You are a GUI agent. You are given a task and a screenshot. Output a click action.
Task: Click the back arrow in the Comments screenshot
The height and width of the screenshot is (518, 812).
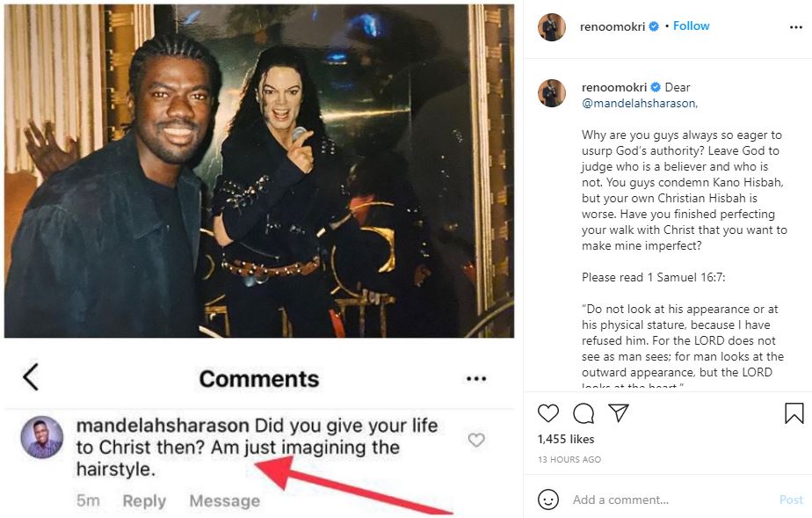(x=31, y=377)
